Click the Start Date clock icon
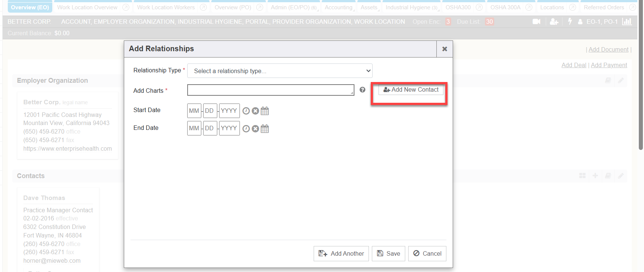The width and height of the screenshot is (644, 272). (246, 111)
